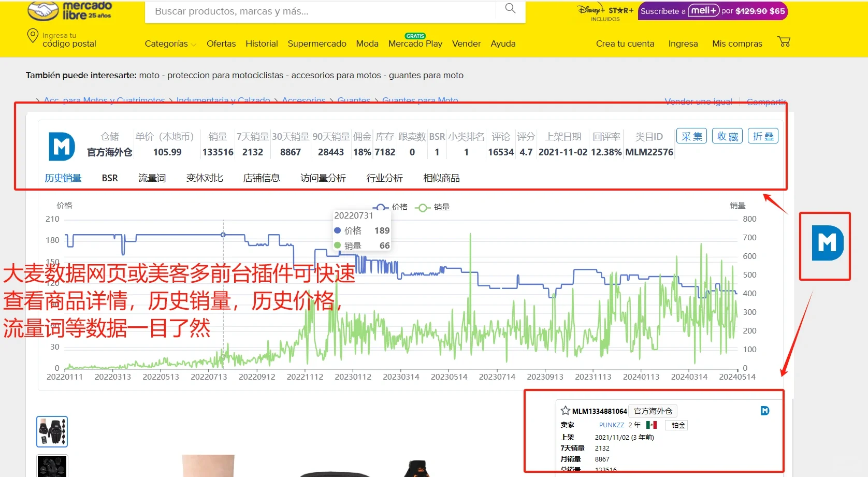The image size is (868, 477).
Task: Expand the Categorías dropdown
Action: [170, 44]
